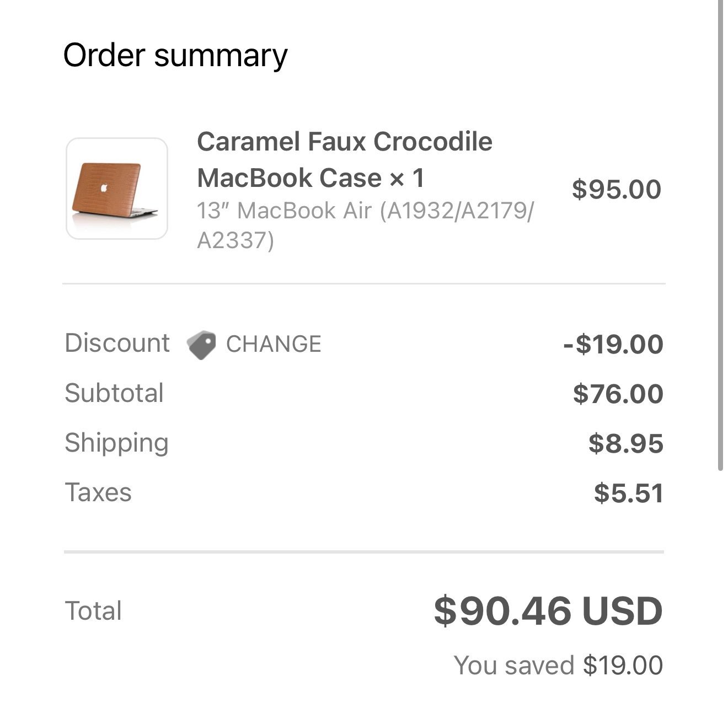Click the Total label
Viewport: 728px width, 719px height.
pyautogui.click(x=93, y=611)
